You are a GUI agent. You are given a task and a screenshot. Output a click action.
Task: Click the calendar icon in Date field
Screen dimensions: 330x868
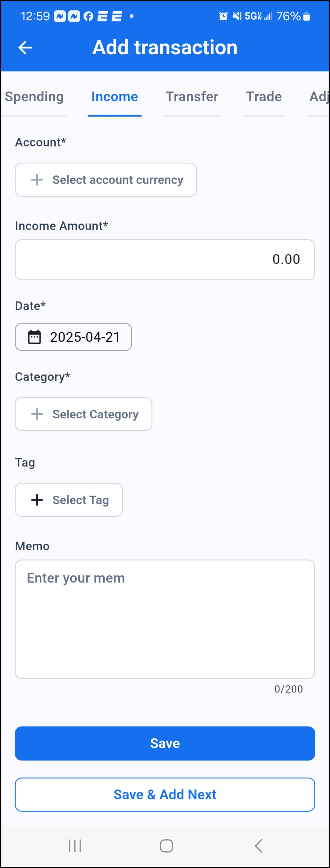[34, 337]
